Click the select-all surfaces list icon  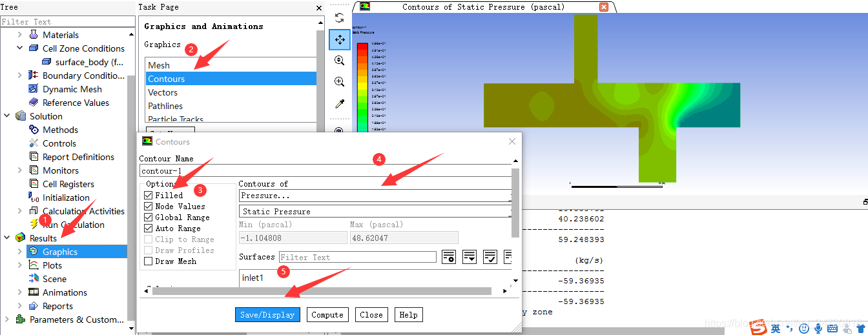pyautogui.click(x=470, y=257)
